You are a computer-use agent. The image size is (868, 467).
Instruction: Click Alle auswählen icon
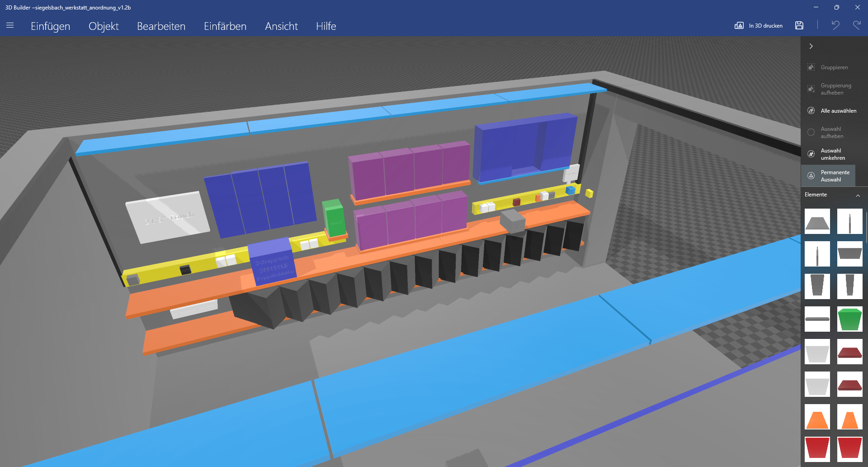click(811, 111)
